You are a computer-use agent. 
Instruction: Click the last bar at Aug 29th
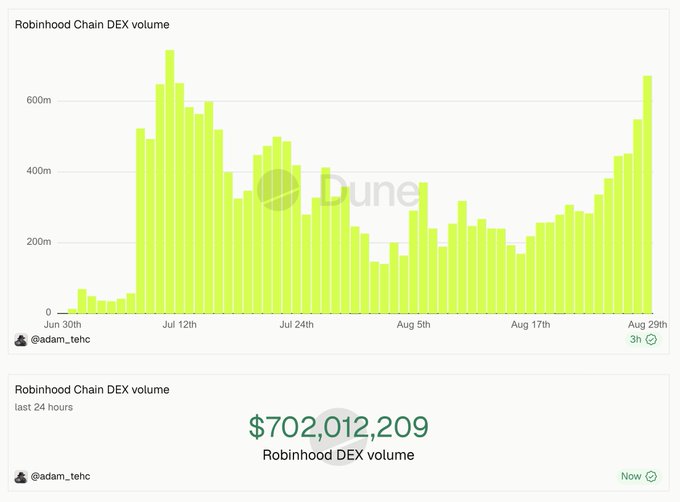pos(647,195)
